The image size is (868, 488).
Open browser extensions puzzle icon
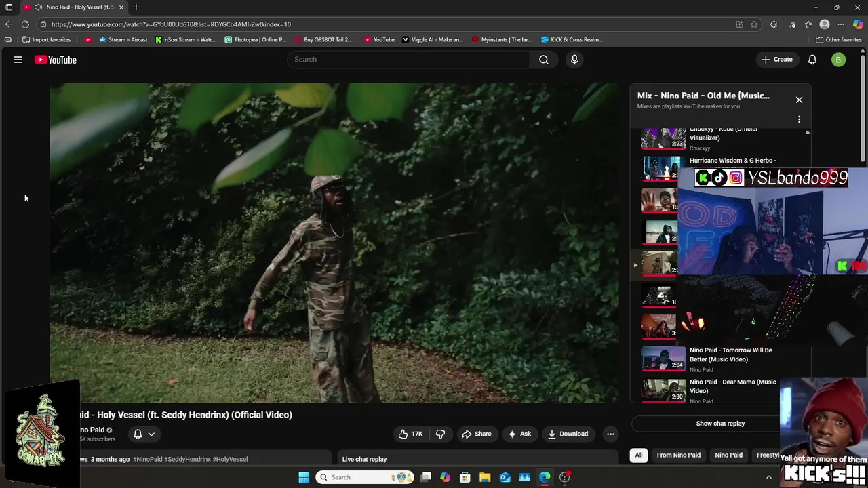(774, 24)
